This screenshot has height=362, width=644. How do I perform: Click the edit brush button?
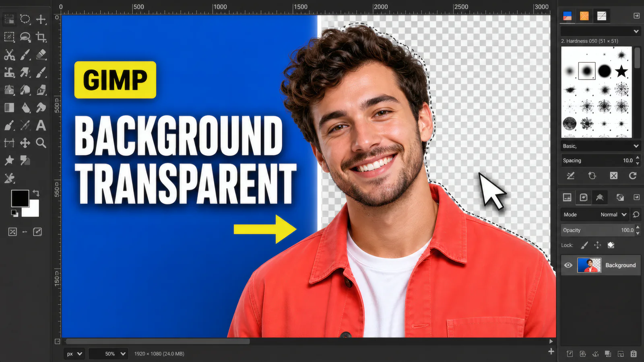[571, 176]
